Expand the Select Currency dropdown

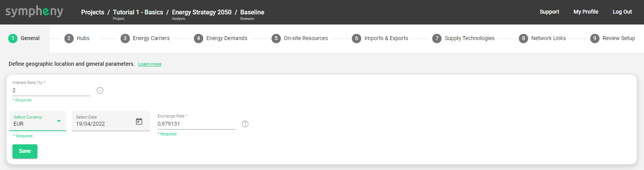(x=59, y=121)
